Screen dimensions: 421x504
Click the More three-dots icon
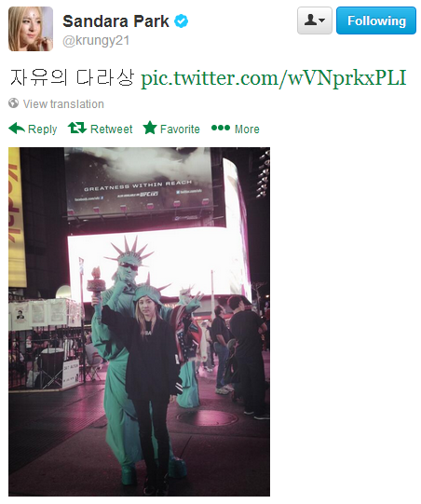pyautogui.click(x=221, y=128)
